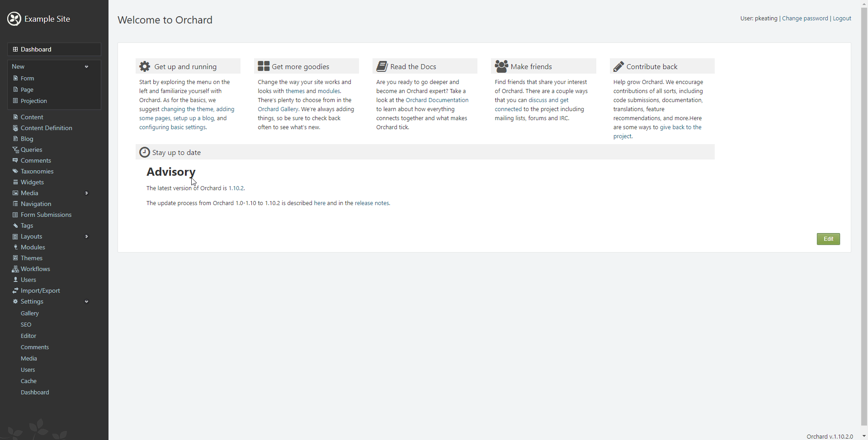Open the Content menu item

[32, 117]
